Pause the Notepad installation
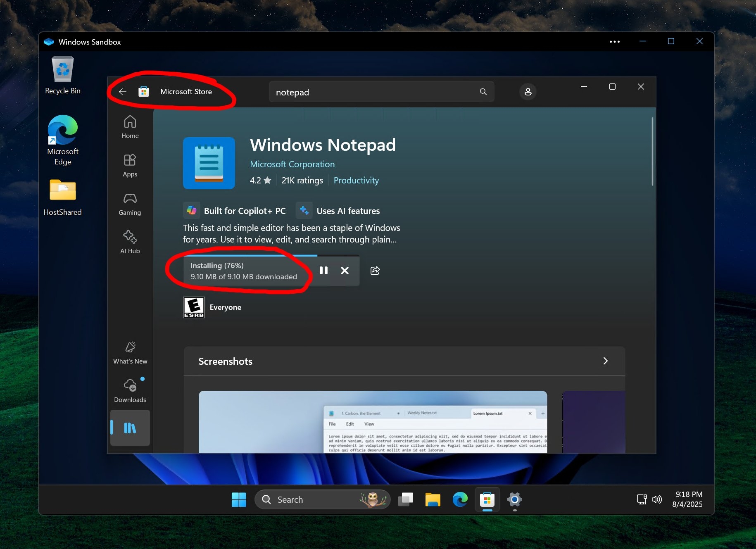756x549 pixels. click(x=323, y=271)
